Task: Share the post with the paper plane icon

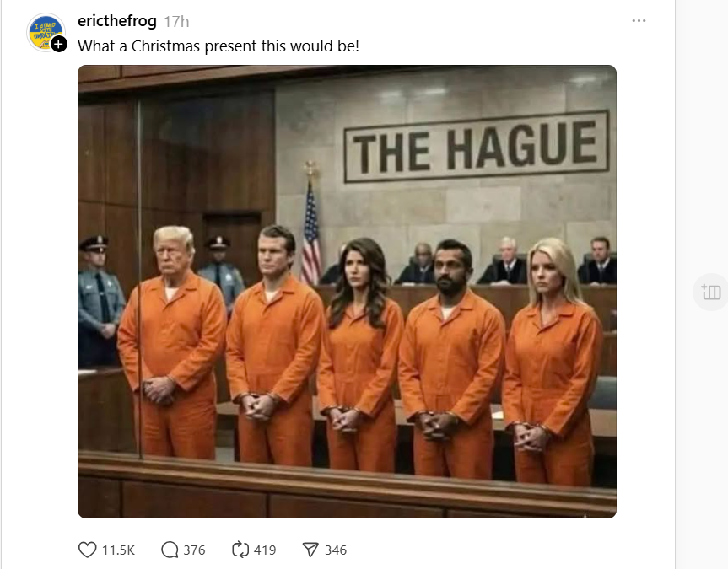Action: 310,550
